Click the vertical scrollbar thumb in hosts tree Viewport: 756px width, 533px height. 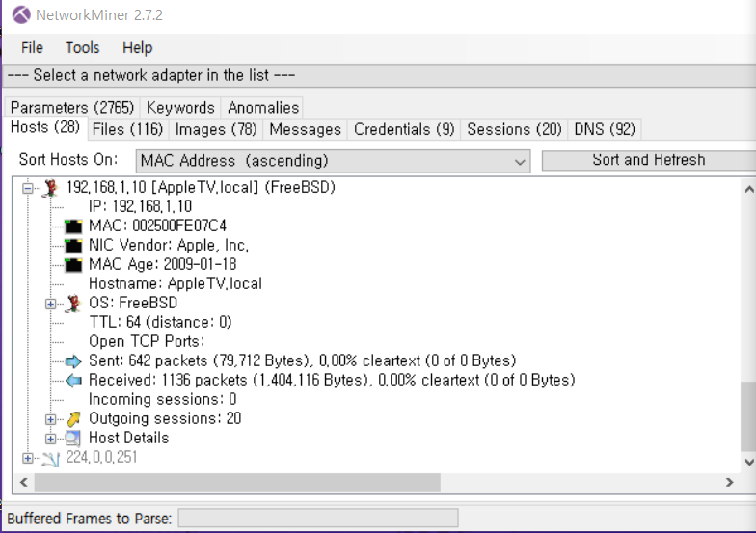(x=748, y=416)
